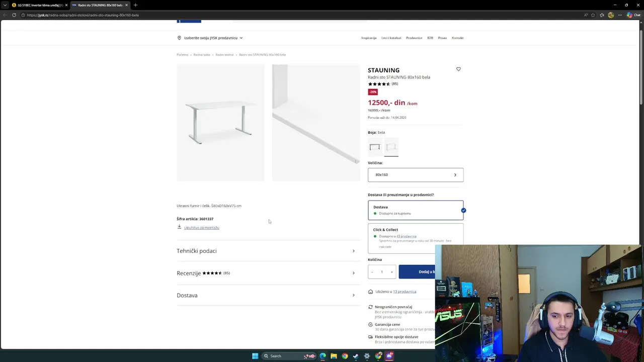The image size is (644, 362).
Task: Open the 80x160 size selector
Action: click(416, 175)
